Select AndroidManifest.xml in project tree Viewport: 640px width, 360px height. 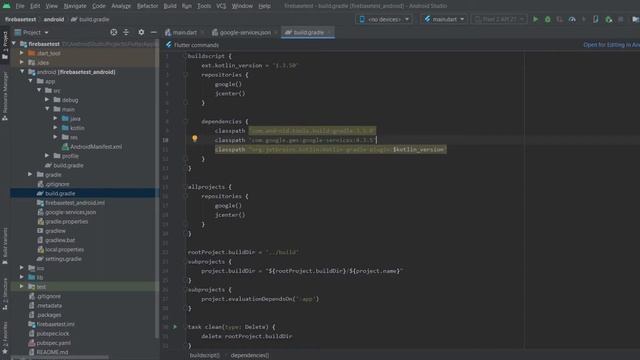[x=92, y=147]
